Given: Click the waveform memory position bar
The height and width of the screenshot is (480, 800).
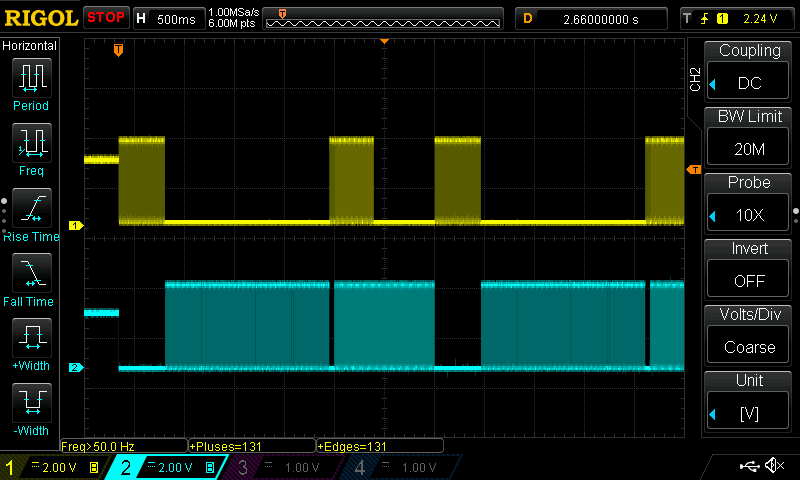Looking at the screenshot, I should pos(385,18).
